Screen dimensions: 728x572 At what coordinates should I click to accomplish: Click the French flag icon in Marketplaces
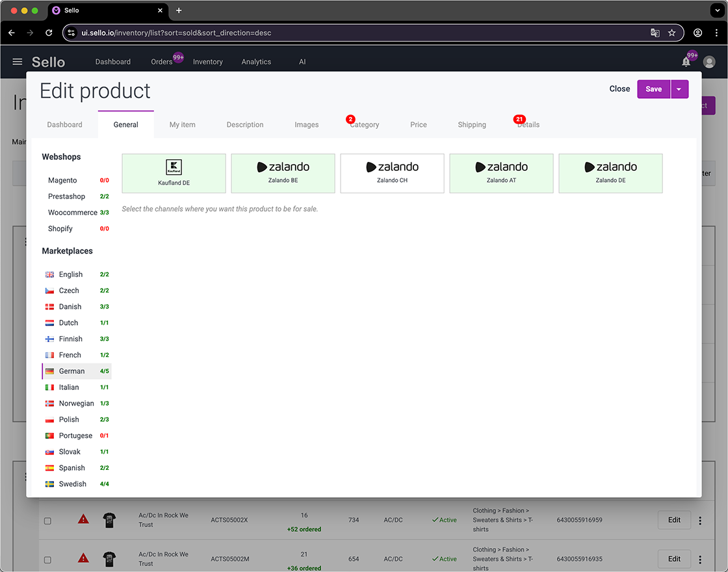[x=49, y=355]
